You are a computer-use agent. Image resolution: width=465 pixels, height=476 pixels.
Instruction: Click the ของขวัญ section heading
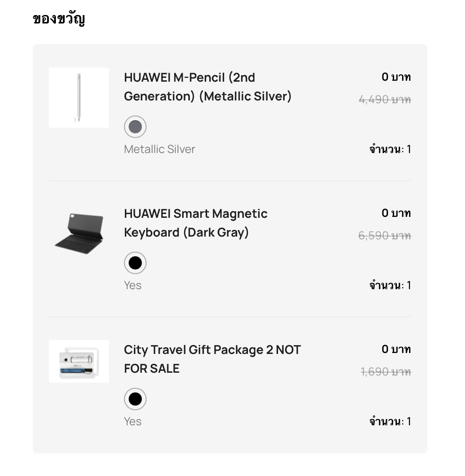(59, 19)
